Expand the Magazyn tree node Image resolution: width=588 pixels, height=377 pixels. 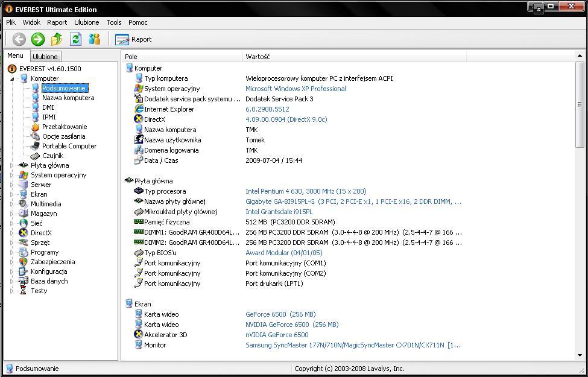click(11, 214)
